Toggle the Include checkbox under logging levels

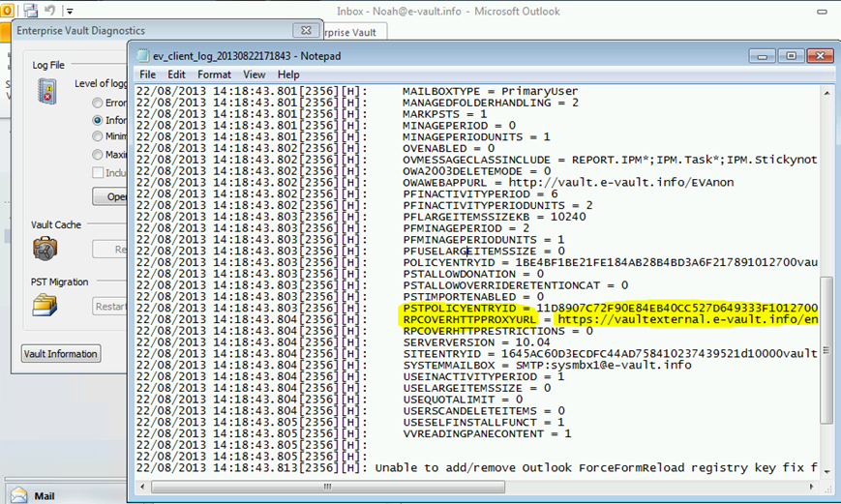tap(98, 172)
